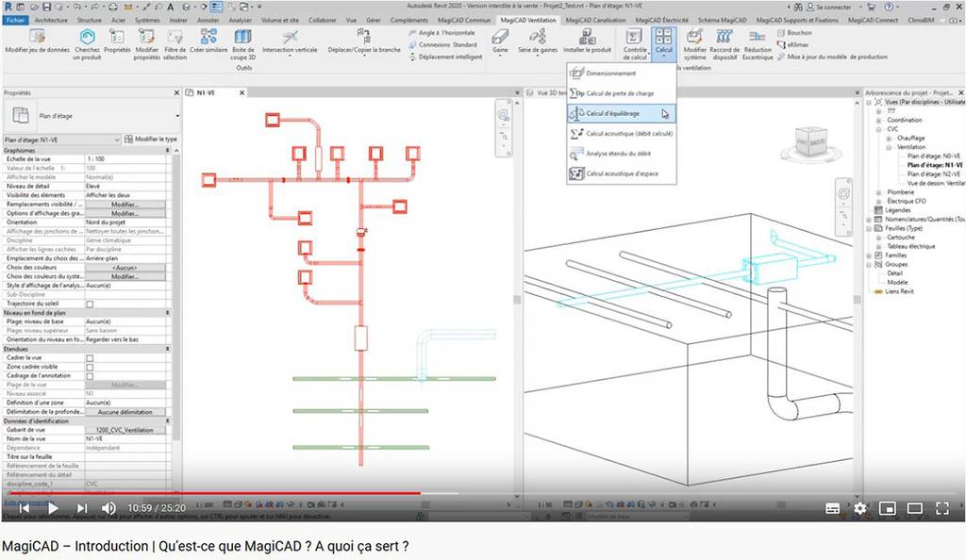Toggle Cadrage de l'annotation checkbox
Viewport: 966px width, 560px height.
[90, 376]
